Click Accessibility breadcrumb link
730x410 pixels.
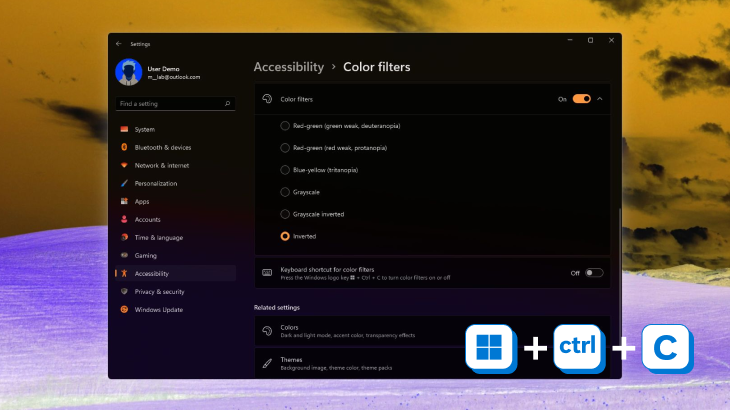pyautogui.click(x=289, y=67)
